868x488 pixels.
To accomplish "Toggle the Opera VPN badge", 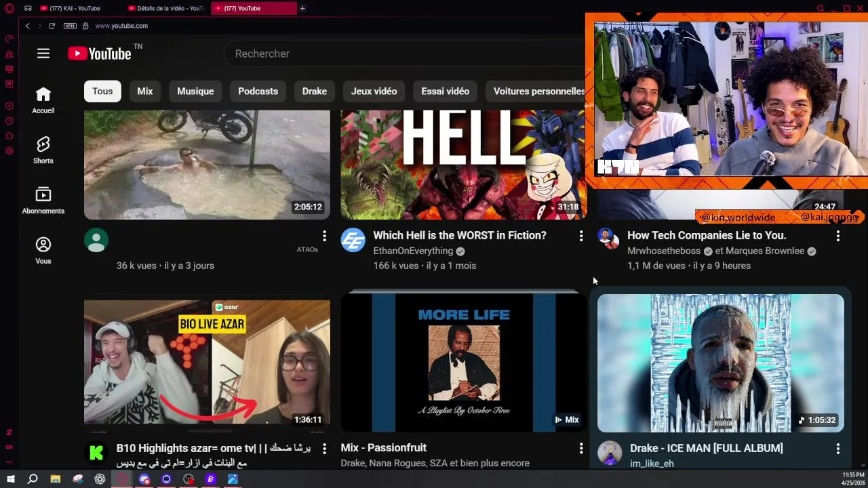I will point(70,26).
